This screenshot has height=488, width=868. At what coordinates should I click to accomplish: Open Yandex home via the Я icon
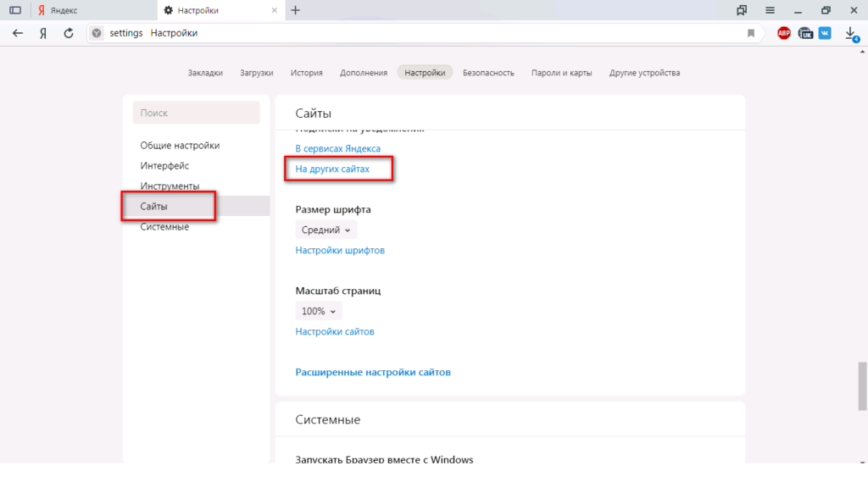[x=43, y=33]
